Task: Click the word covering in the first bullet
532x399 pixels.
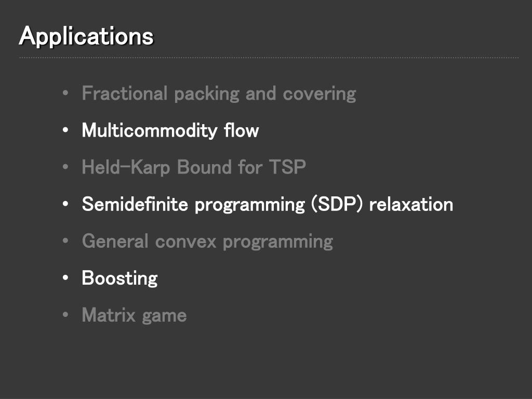Action: (320, 94)
